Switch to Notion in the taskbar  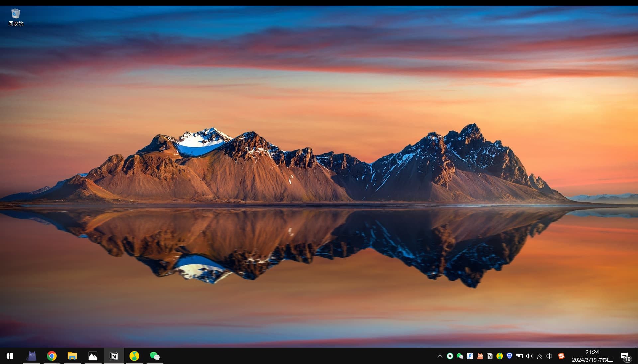pyautogui.click(x=114, y=356)
